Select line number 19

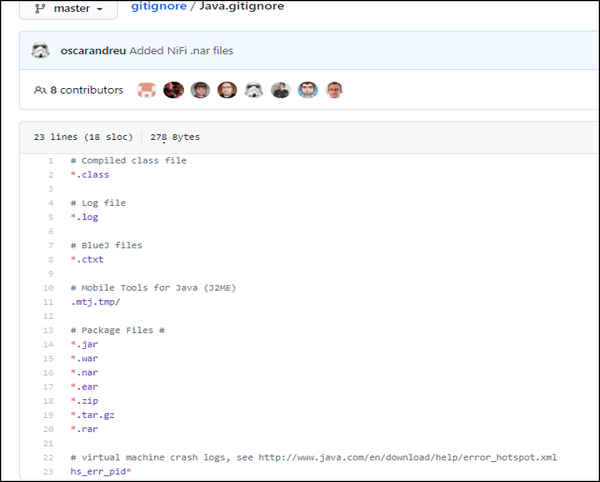tap(48, 415)
